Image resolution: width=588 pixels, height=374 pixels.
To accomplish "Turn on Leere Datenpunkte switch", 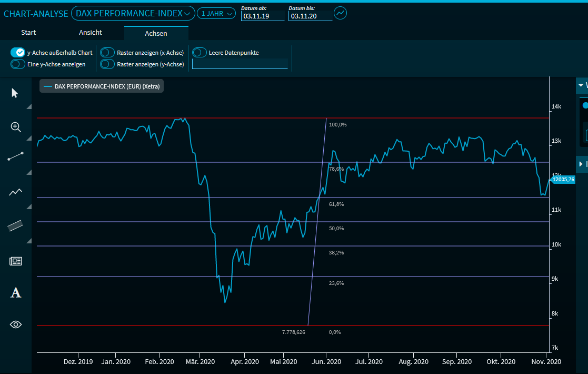I will tap(200, 53).
